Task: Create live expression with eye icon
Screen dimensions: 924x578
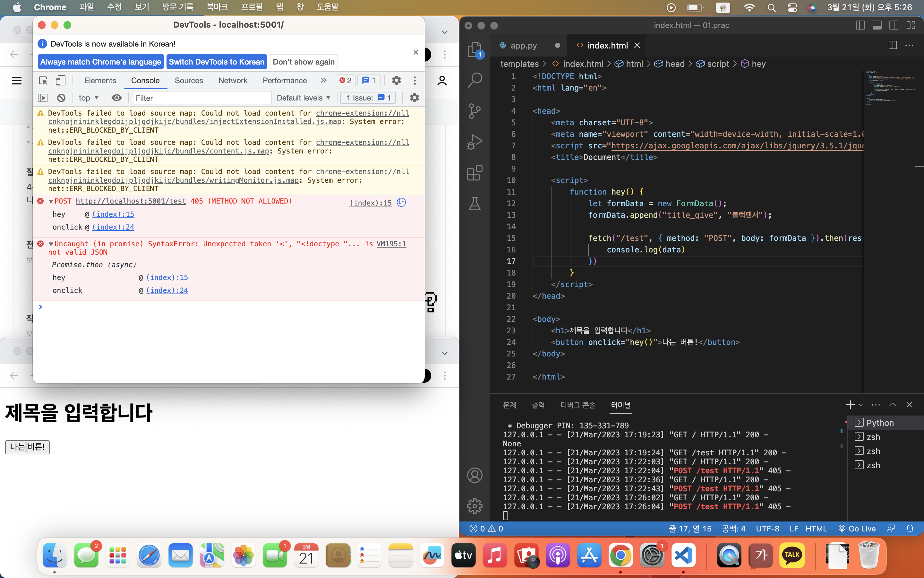Action: [117, 98]
